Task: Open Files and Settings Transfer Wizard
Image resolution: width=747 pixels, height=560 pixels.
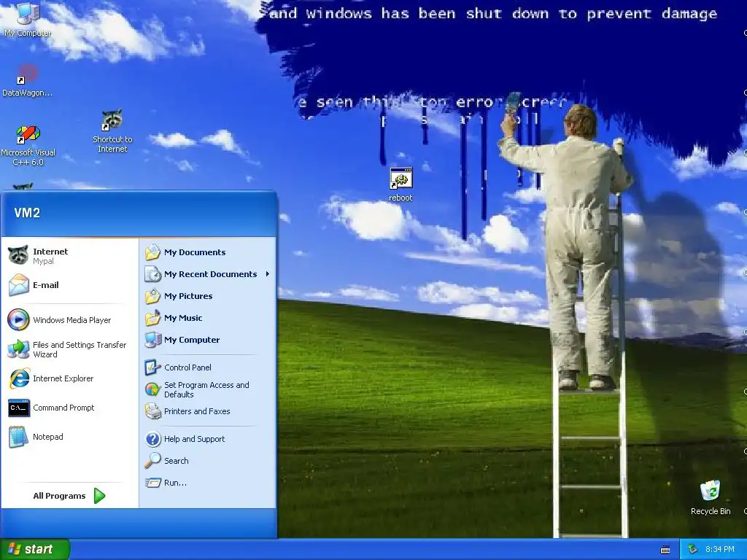Action: 69,349
